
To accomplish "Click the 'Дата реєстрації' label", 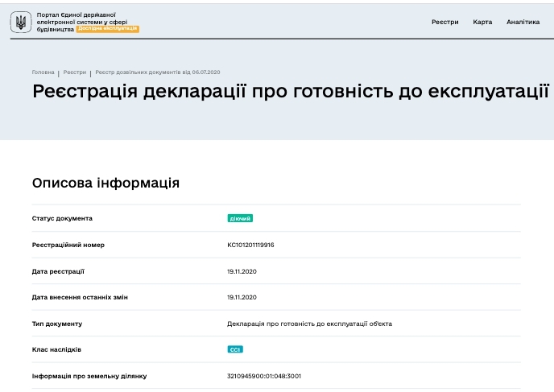I will click(x=58, y=271).
